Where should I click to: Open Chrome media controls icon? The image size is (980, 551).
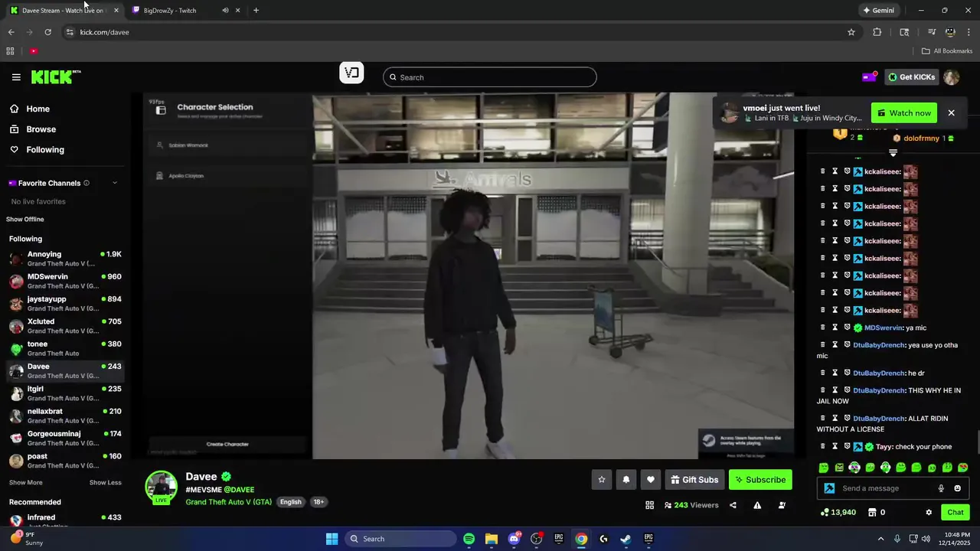(x=932, y=32)
